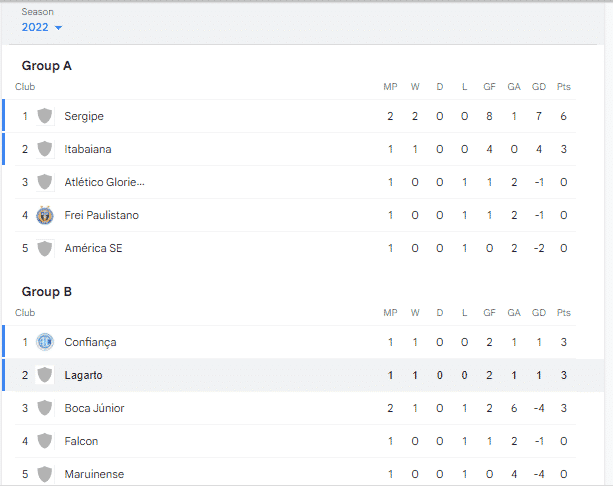This screenshot has height=489, width=613.
Task: Click the Group A heading
Action: (x=47, y=66)
